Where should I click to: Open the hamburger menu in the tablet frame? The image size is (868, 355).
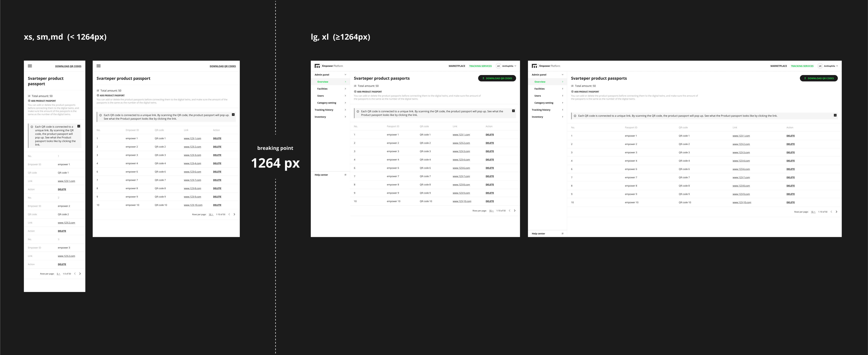[x=99, y=66]
